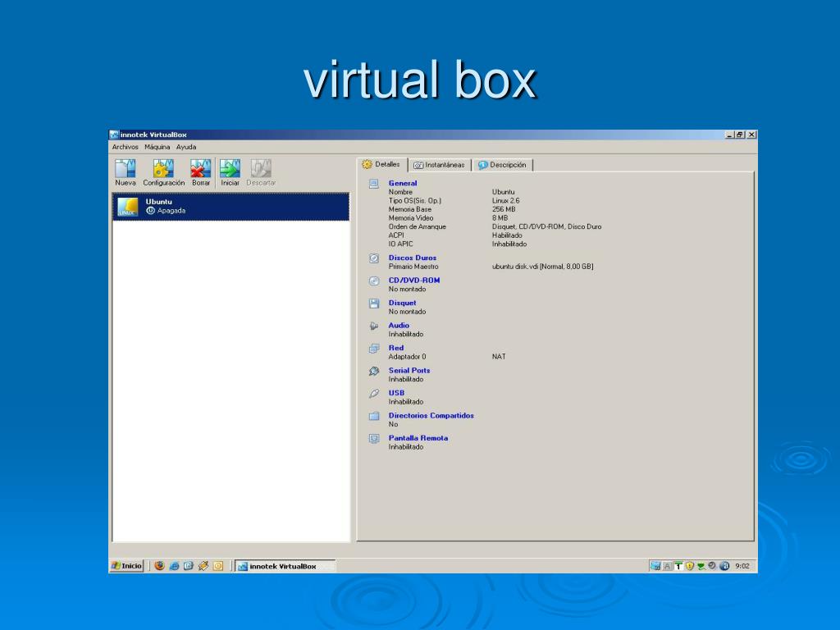The height and width of the screenshot is (630, 840).
Task: Click the Serial Ports icon
Action: tap(374, 371)
